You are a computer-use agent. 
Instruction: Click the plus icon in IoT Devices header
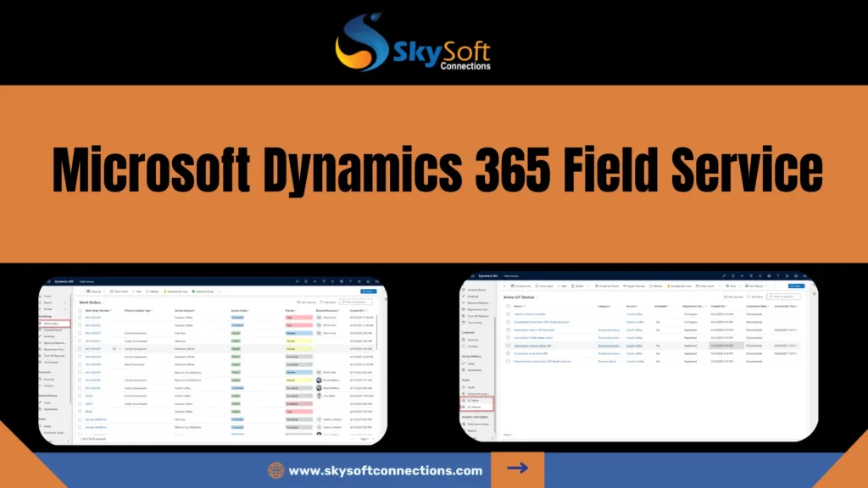coord(742,275)
